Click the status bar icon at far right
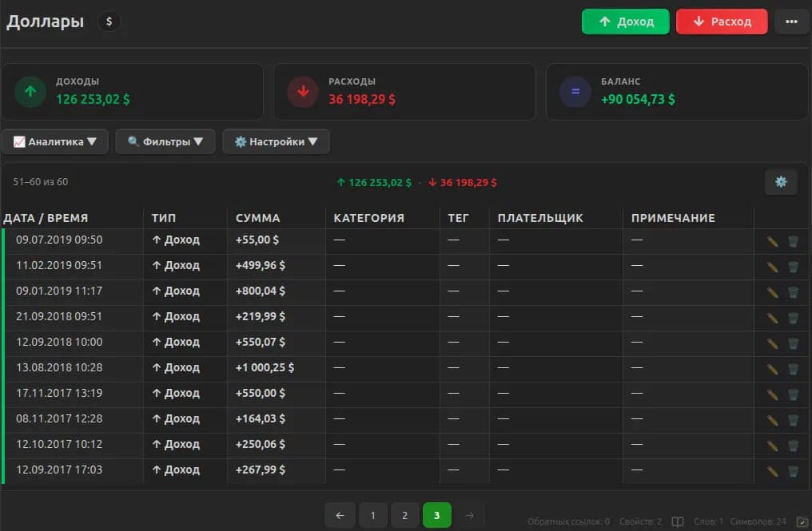 (x=802, y=521)
